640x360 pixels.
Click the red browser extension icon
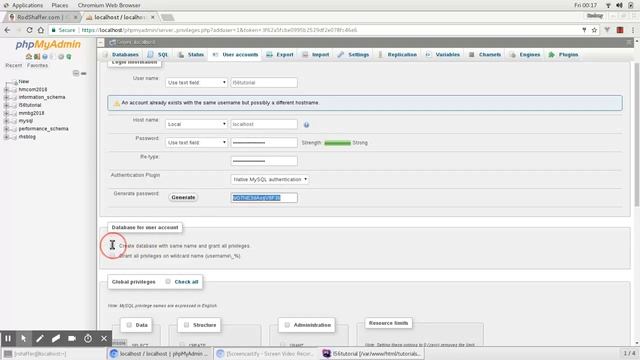(620, 30)
